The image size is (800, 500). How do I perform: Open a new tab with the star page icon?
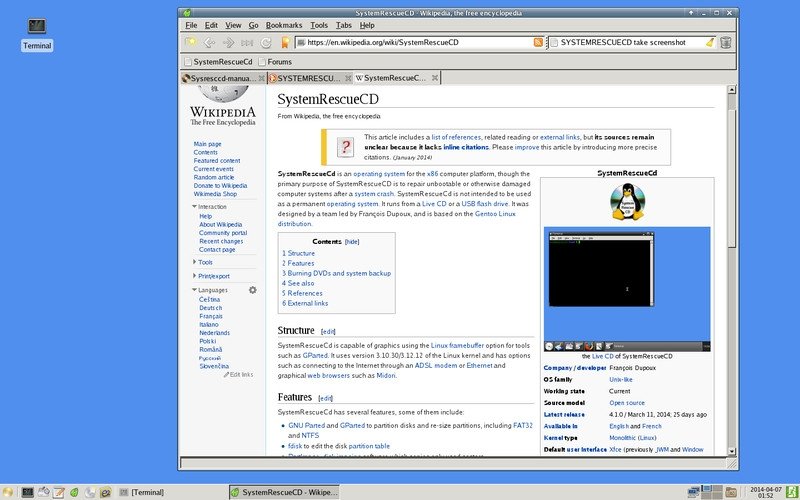tap(191, 42)
